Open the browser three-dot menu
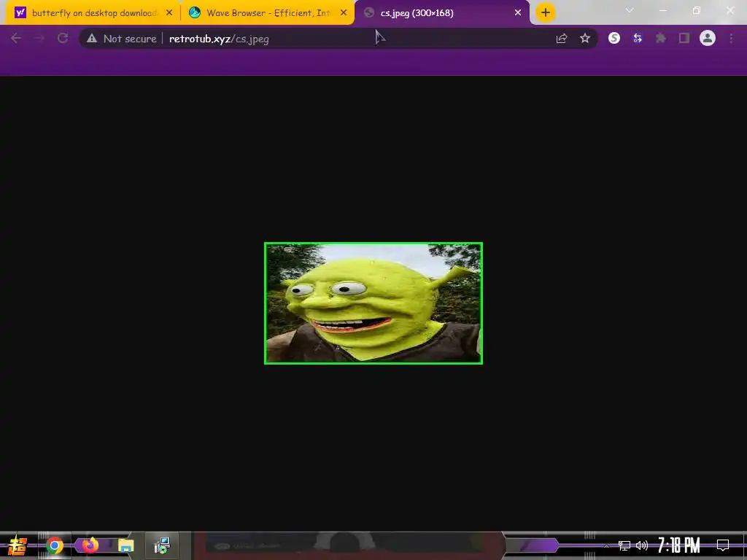747x560 pixels. tap(731, 39)
